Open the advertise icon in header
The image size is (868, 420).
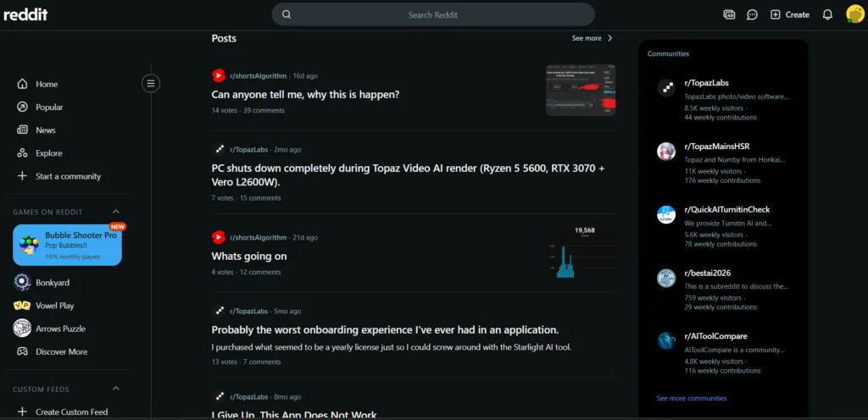point(729,15)
